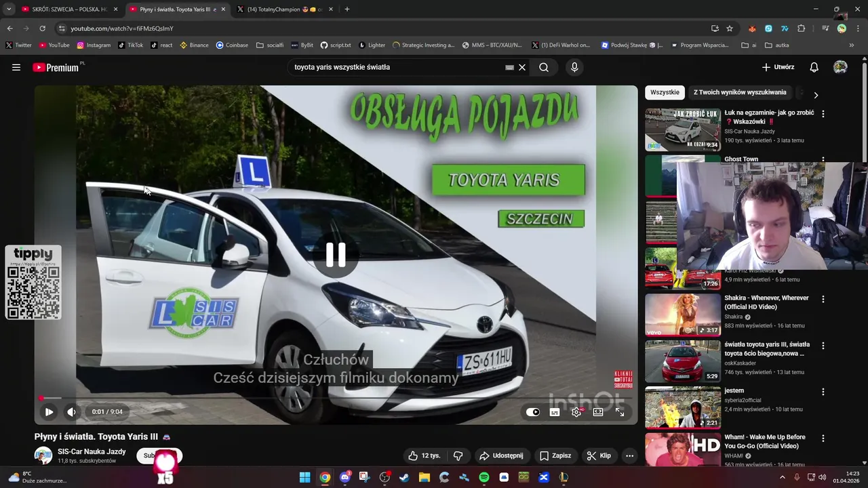Viewport: 868px width, 488px height.
Task: Open options for Łuk na egzaminie video
Action: coord(823,114)
